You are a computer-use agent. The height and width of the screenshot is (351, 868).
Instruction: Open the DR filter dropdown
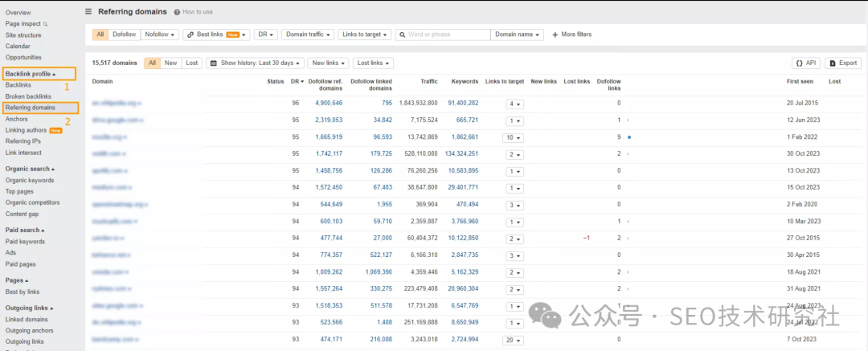pos(266,35)
